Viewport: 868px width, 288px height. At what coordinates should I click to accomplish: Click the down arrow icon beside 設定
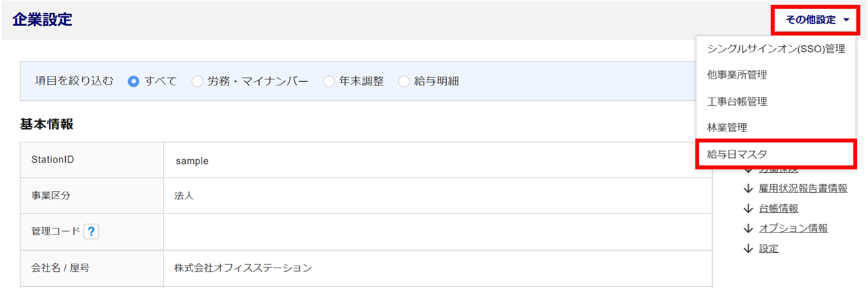[x=748, y=248]
